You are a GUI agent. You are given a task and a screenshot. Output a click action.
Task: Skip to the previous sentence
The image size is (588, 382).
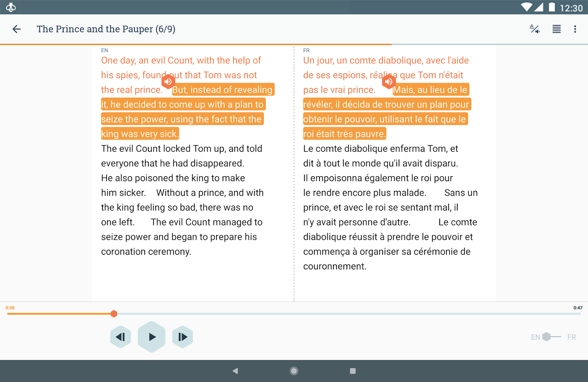click(121, 337)
